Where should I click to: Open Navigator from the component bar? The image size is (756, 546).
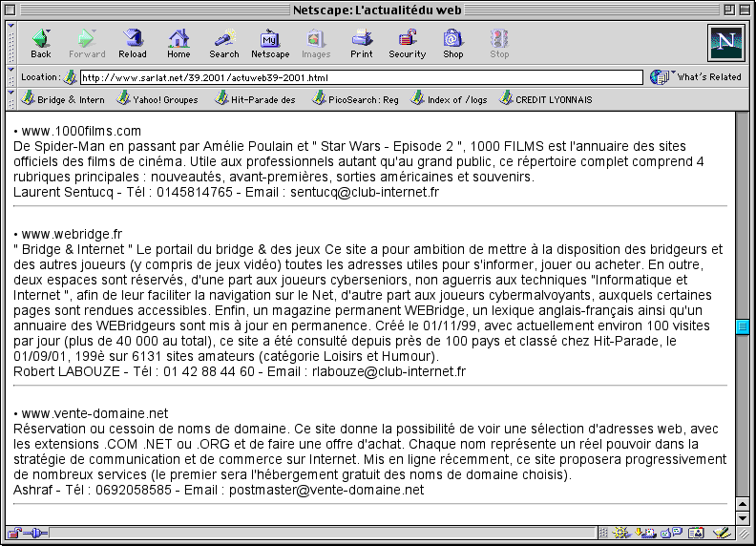point(621,533)
